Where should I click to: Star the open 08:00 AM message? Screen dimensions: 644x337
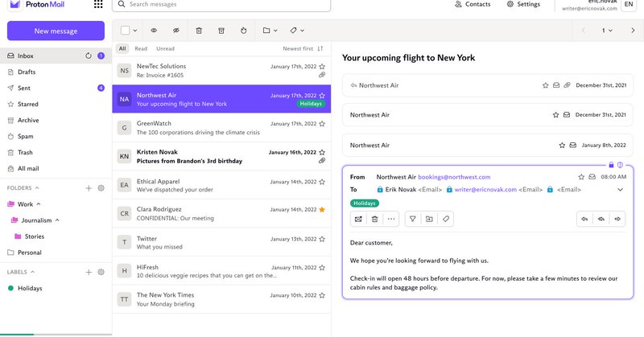(581, 177)
